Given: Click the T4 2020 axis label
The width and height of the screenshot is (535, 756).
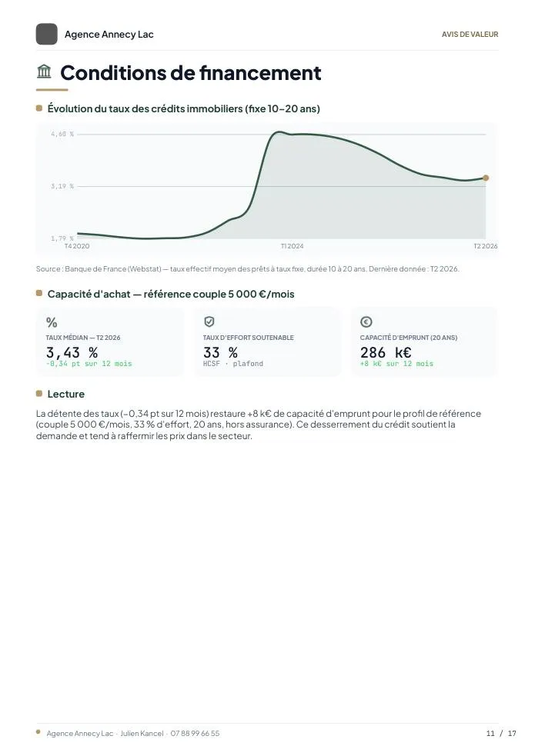Looking at the screenshot, I should [77, 246].
